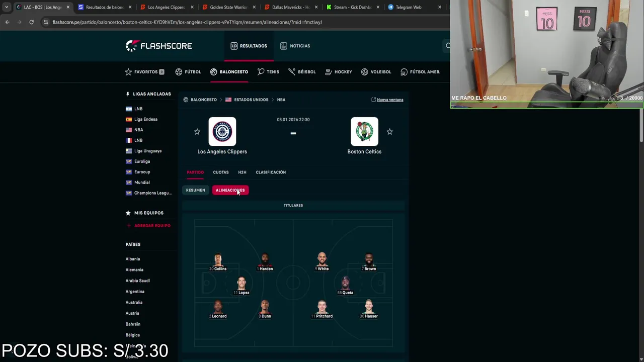Switch to the Clasificación tab
The height and width of the screenshot is (362, 644).
coord(271,172)
